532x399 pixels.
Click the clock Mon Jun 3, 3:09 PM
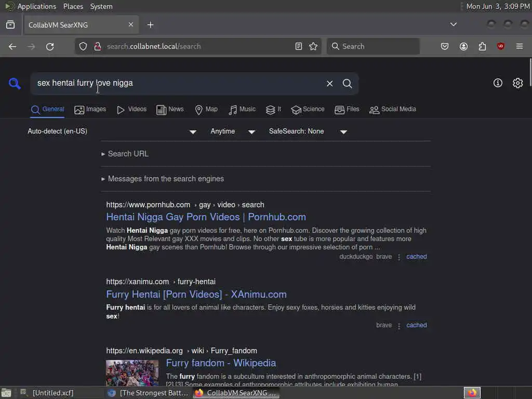pyautogui.click(x=498, y=6)
